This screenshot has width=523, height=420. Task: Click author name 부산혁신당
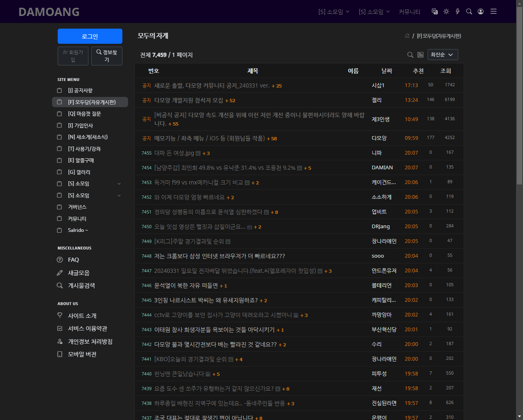coord(384,330)
